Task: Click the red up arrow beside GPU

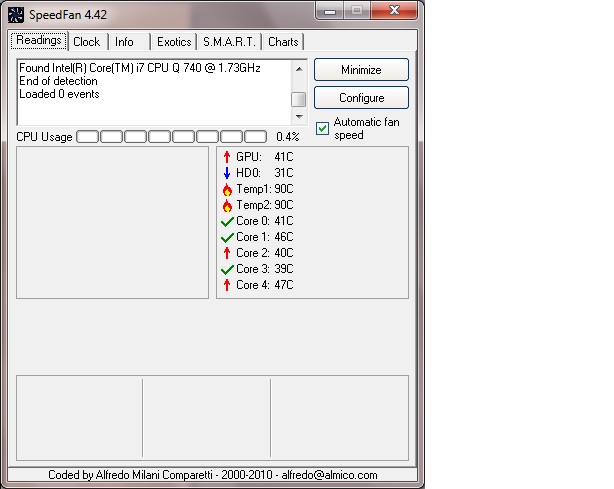Action: (x=227, y=157)
